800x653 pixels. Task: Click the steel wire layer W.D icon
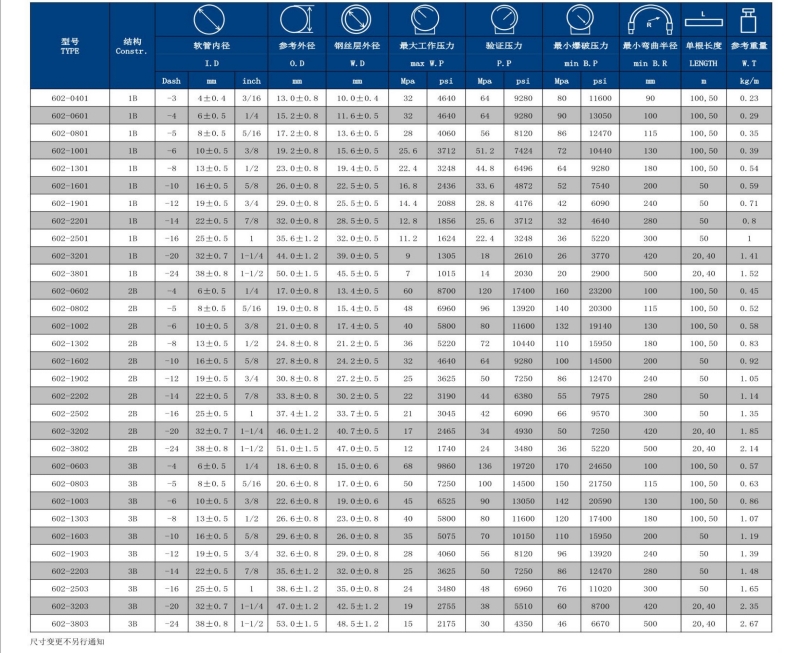pyautogui.click(x=357, y=19)
